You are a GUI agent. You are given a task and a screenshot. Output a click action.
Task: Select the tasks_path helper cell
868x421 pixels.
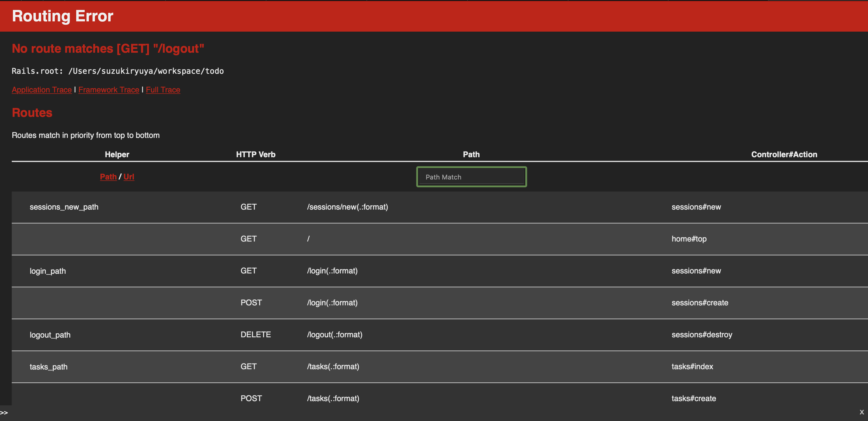point(49,366)
